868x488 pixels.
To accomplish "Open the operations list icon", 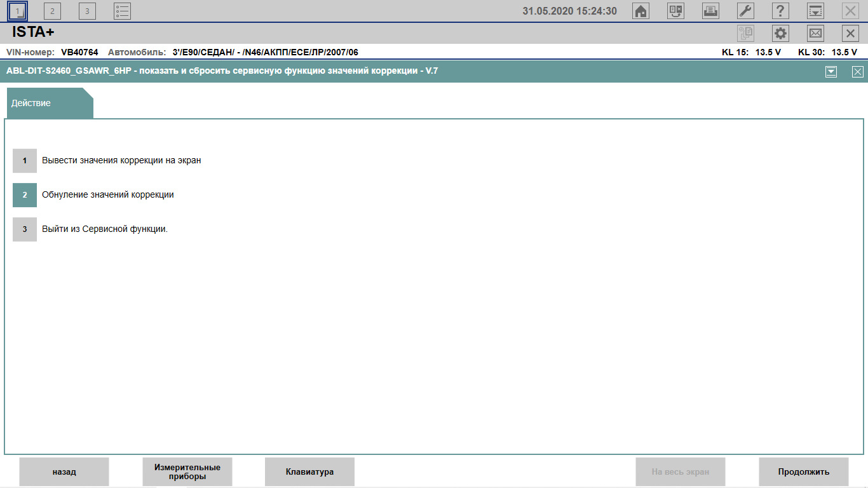I will click(x=122, y=11).
